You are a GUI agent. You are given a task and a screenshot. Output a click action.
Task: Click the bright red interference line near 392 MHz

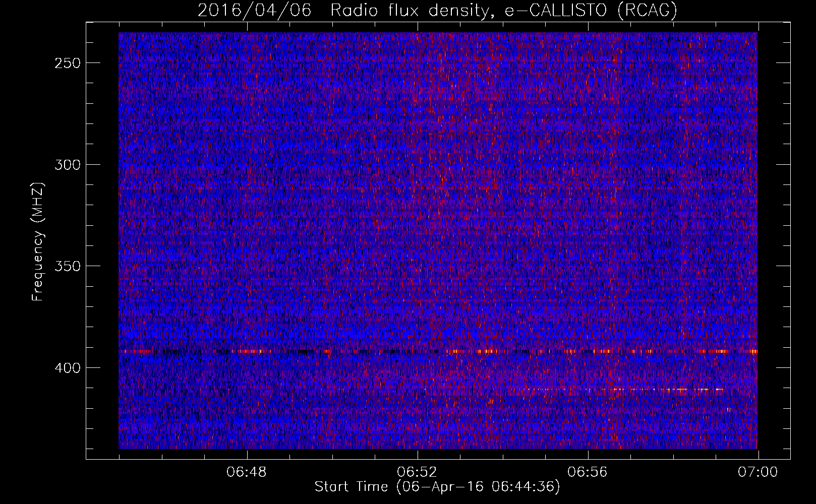(x=438, y=351)
